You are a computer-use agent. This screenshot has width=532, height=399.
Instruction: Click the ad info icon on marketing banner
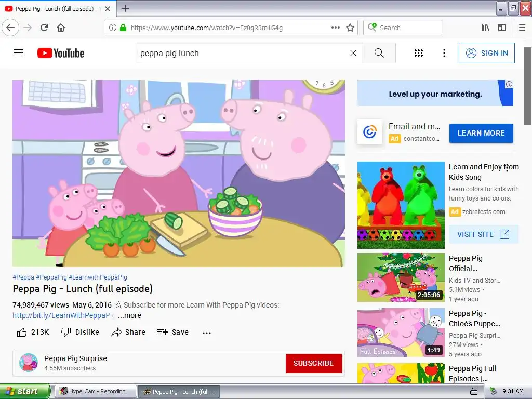509,84
